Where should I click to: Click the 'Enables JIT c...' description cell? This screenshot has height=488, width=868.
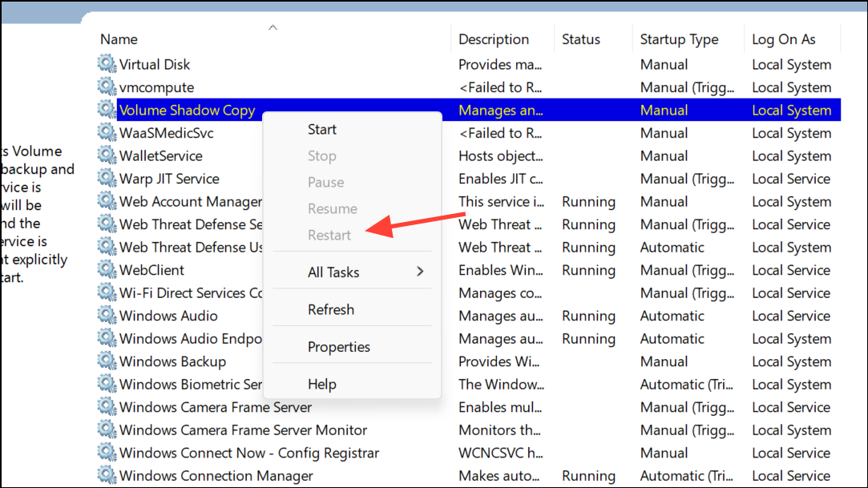click(x=500, y=179)
